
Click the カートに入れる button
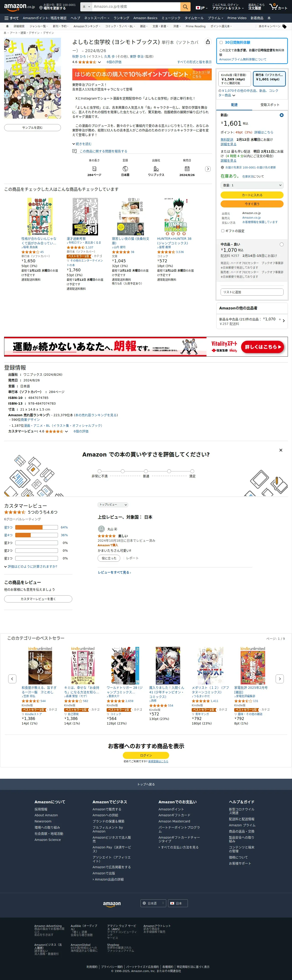point(252,195)
